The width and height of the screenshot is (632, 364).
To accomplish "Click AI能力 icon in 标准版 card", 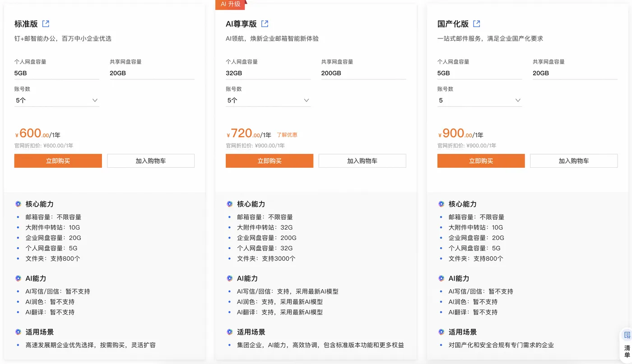I will click(18, 278).
